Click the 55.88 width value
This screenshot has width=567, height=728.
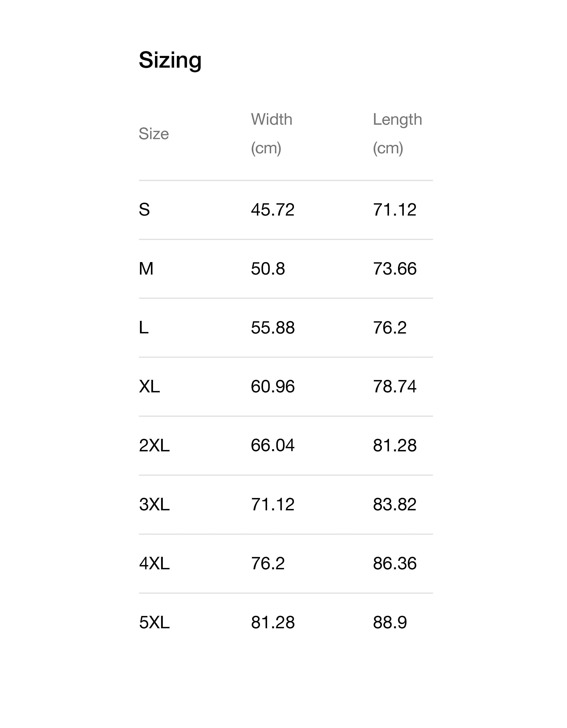pyautogui.click(x=273, y=328)
